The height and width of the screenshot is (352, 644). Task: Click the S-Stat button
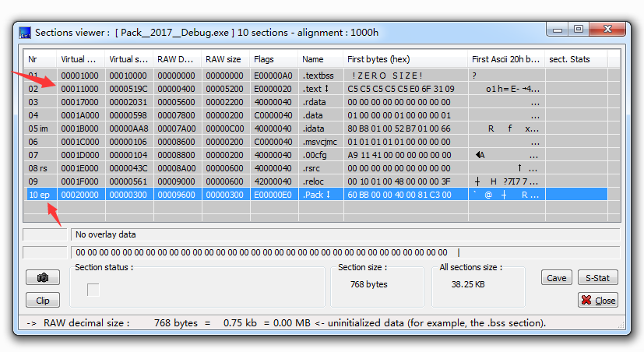pos(597,278)
